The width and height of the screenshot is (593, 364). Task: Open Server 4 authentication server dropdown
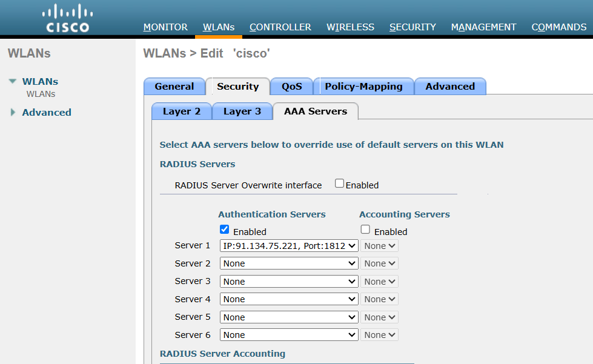pyautogui.click(x=289, y=299)
